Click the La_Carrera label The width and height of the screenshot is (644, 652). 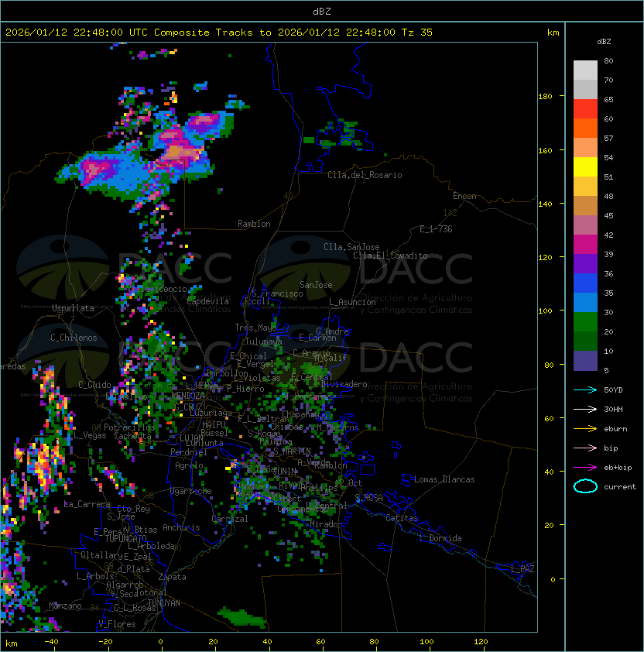click(x=87, y=504)
